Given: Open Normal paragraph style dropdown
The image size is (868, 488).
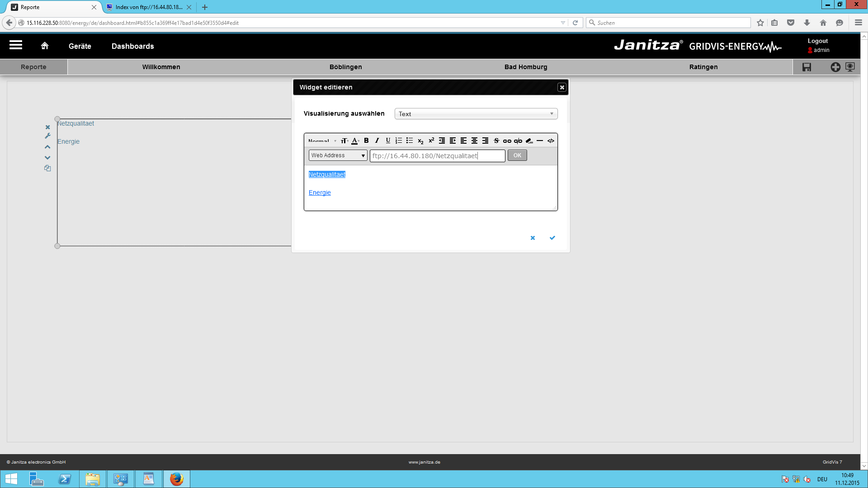Looking at the screenshot, I should pos(322,141).
